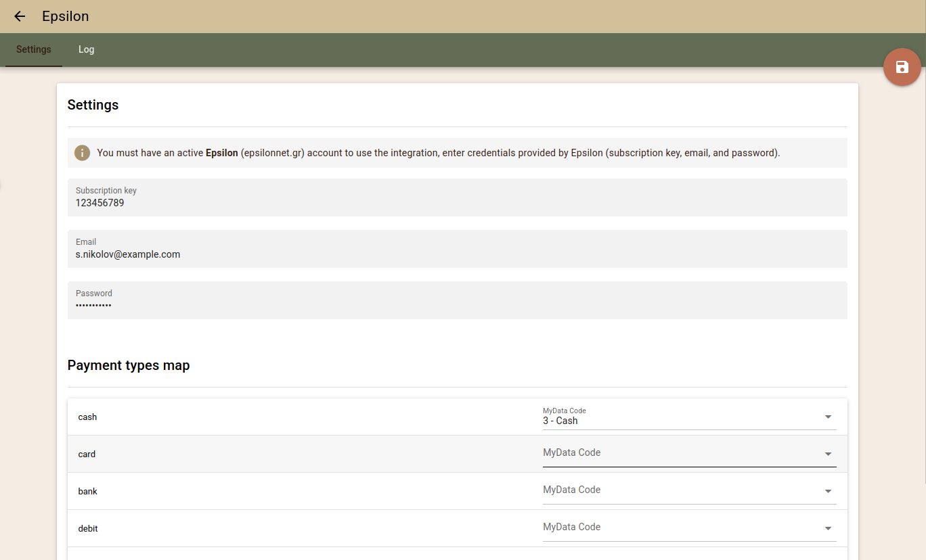This screenshot has width=926, height=560.
Task: Click the 'card' payment type label
Action: [x=87, y=454]
